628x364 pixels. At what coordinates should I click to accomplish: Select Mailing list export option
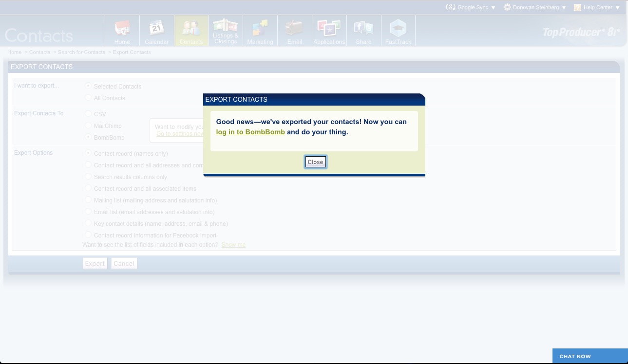click(x=88, y=200)
